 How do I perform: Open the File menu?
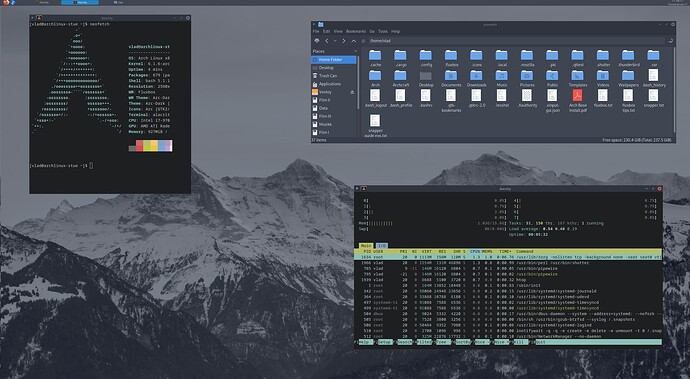(x=316, y=32)
